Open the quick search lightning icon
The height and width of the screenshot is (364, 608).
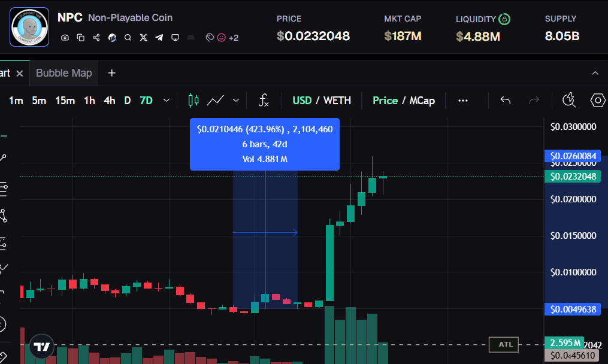click(569, 100)
